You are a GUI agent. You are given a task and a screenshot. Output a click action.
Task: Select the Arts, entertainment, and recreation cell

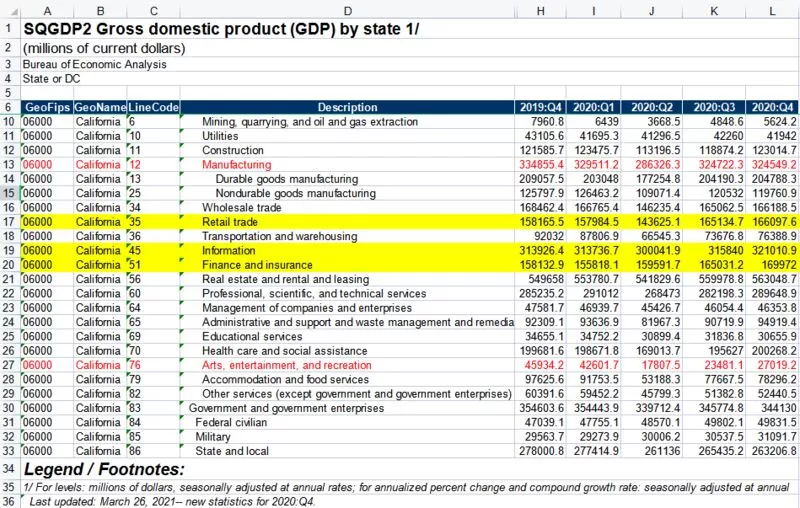point(347,365)
